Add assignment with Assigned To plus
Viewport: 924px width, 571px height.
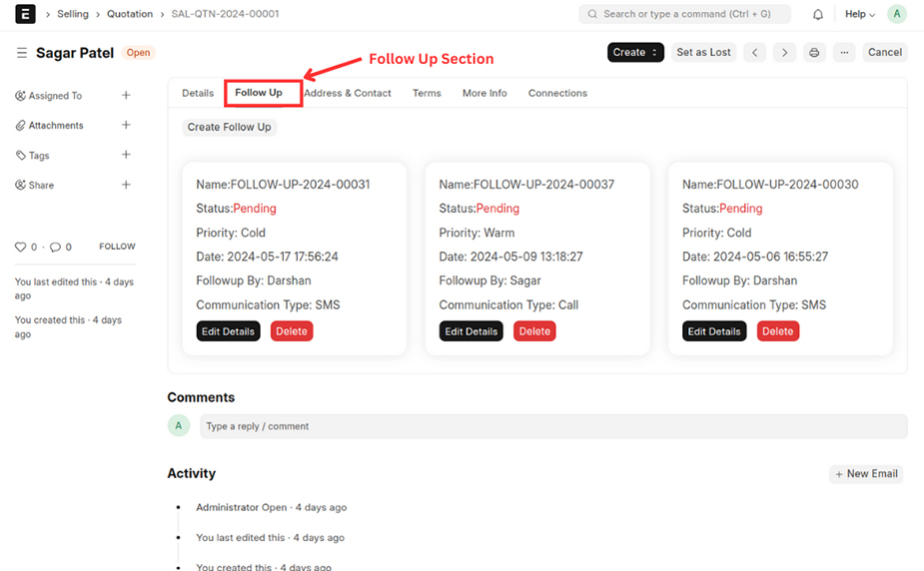(126, 96)
